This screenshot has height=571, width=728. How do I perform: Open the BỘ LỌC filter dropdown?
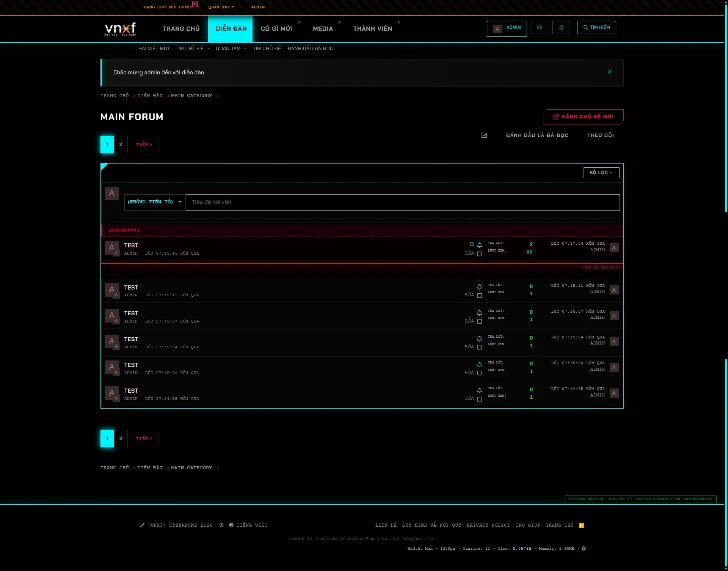(601, 173)
